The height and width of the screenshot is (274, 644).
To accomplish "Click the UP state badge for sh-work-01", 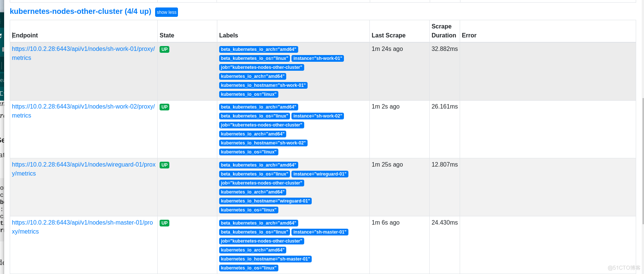I will click(164, 49).
